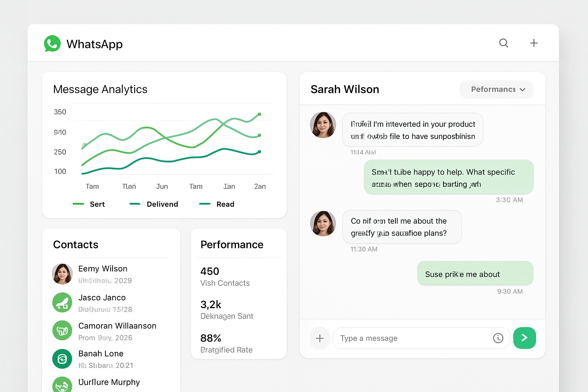The height and width of the screenshot is (392, 588).
Task: Click the 350 value on chart axis
Action: [60, 112]
